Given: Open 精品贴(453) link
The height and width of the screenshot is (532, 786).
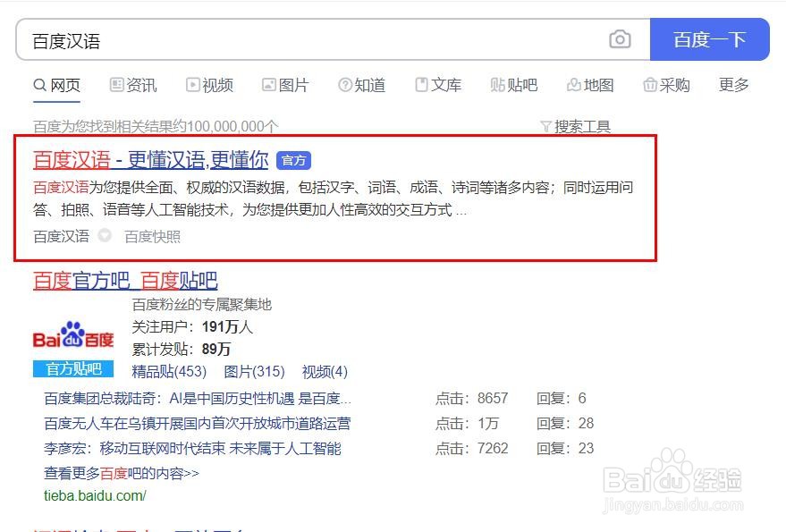Looking at the screenshot, I should [169, 372].
